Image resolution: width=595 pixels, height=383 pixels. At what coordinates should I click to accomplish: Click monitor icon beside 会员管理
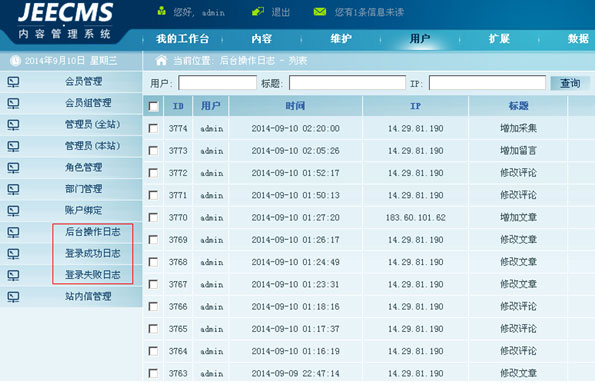click(13, 82)
